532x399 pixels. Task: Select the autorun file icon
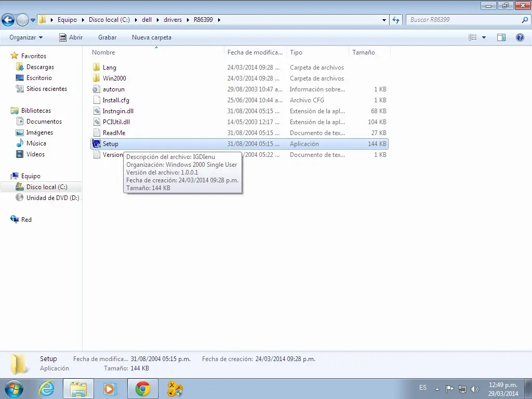click(x=96, y=89)
